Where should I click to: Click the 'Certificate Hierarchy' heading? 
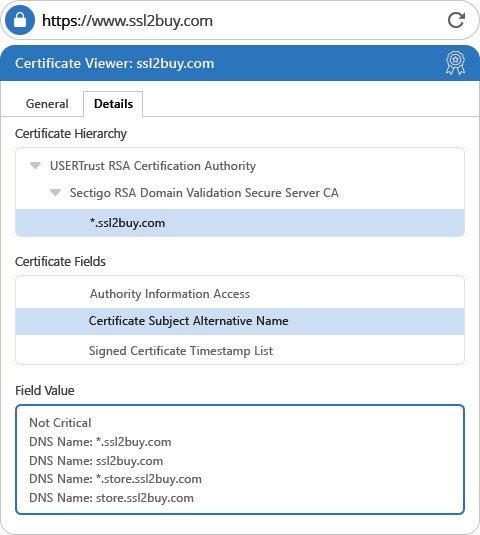pyautogui.click(x=71, y=134)
